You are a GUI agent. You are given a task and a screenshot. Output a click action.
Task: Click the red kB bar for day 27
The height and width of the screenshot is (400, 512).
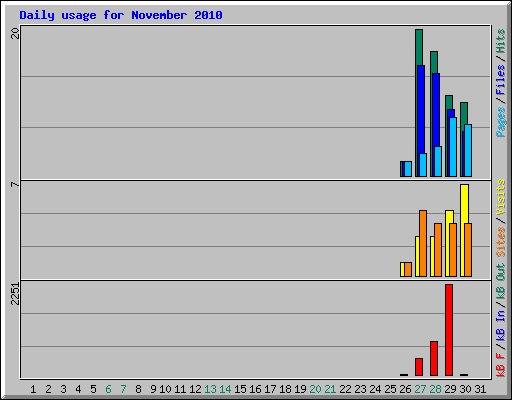[x=419, y=367]
